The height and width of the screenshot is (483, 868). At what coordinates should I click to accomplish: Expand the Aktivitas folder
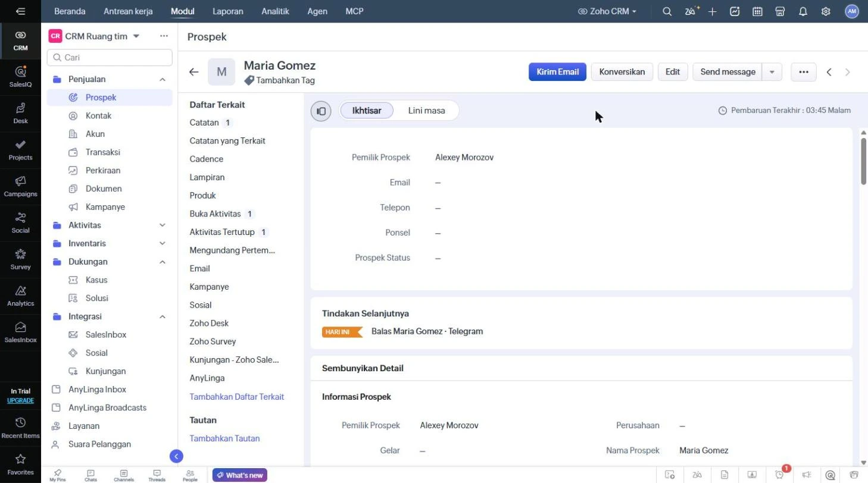[x=163, y=225]
